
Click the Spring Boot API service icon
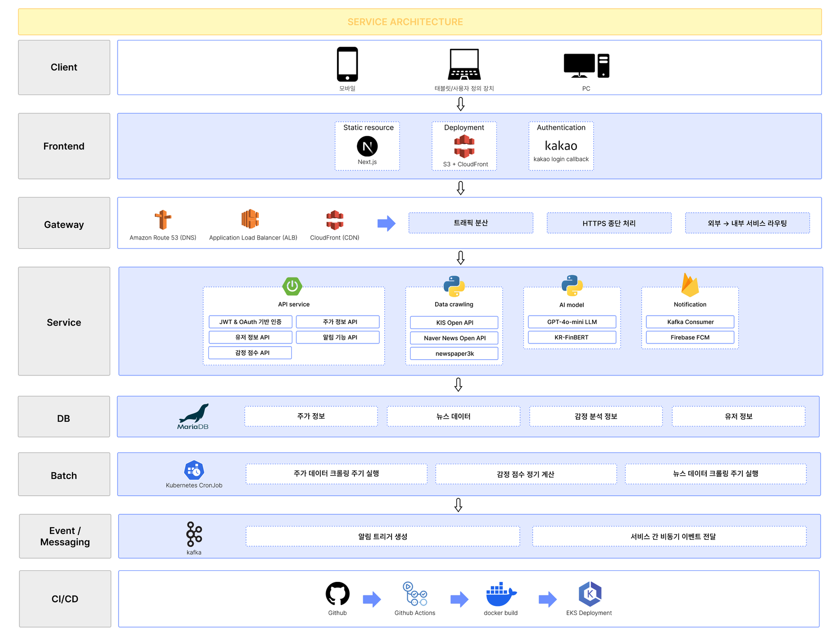click(x=292, y=286)
